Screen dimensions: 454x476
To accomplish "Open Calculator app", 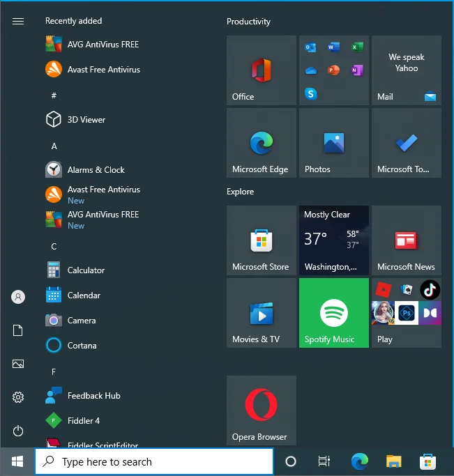I will click(x=75, y=270).
